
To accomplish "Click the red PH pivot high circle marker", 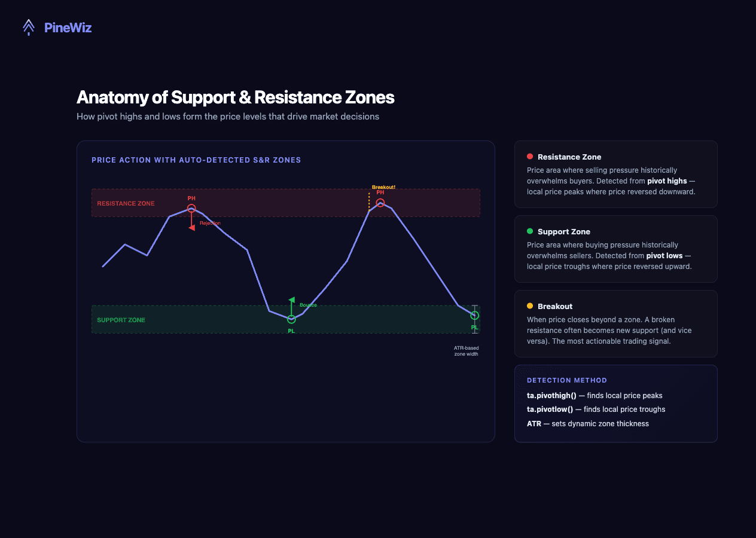I will pyautogui.click(x=191, y=207).
